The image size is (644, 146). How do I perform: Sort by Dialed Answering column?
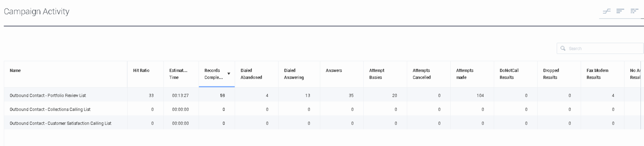[x=294, y=74]
